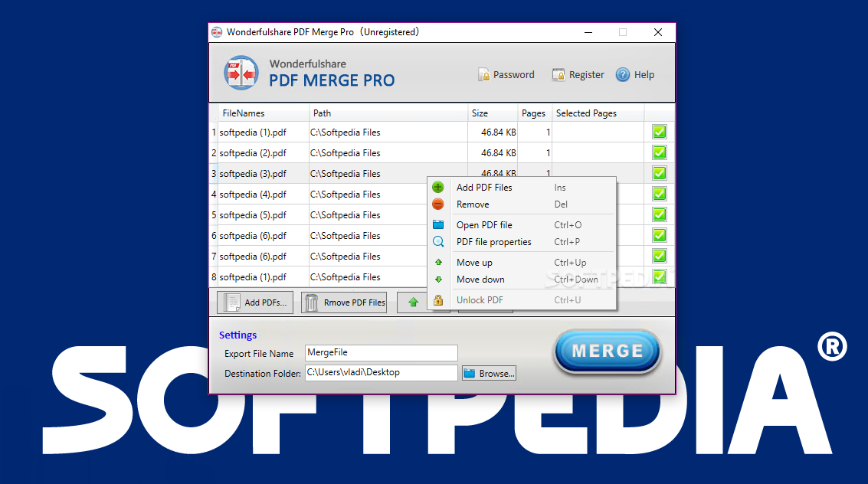Disable the checkbox for softpedia (5).pdf
This screenshot has height=484, width=868.
(x=660, y=214)
